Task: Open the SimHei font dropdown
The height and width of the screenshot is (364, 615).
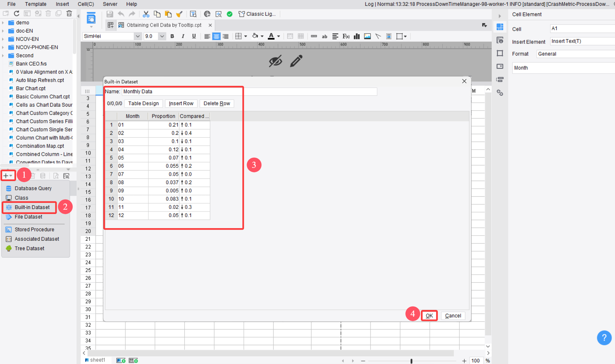Action: click(x=137, y=36)
